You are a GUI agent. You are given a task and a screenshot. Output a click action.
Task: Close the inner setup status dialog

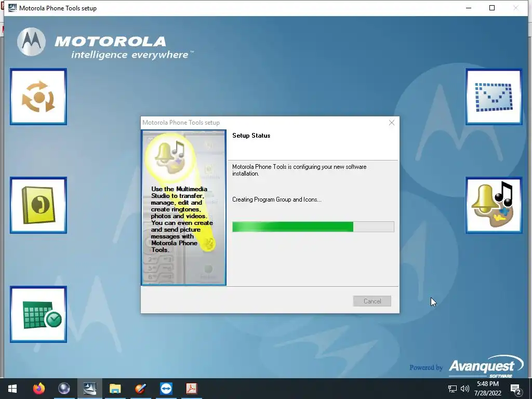tap(392, 123)
